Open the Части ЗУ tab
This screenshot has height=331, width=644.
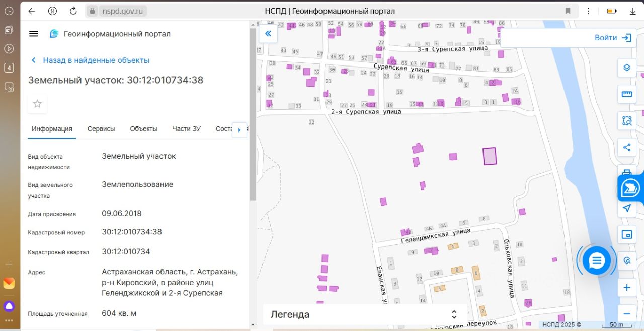click(186, 129)
